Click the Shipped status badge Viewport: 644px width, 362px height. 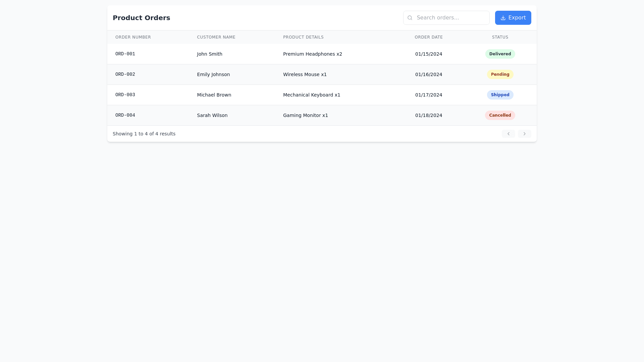[x=500, y=95]
